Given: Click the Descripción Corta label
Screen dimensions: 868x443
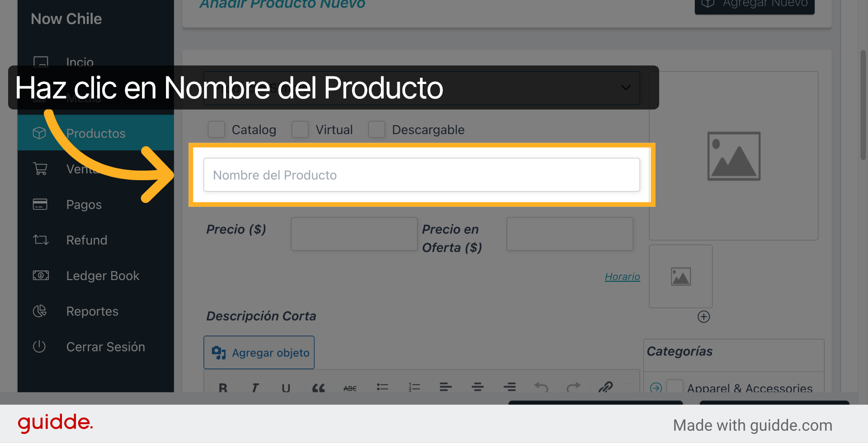Looking at the screenshot, I should pyautogui.click(x=261, y=316).
